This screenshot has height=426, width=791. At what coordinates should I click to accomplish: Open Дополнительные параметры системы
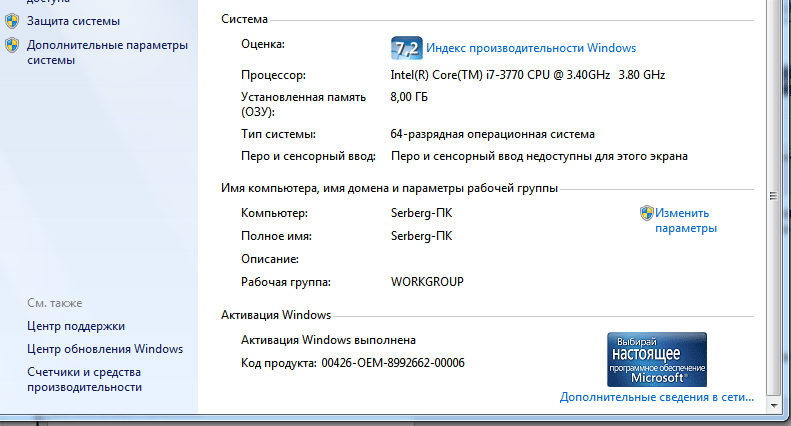click(x=107, y=52)
